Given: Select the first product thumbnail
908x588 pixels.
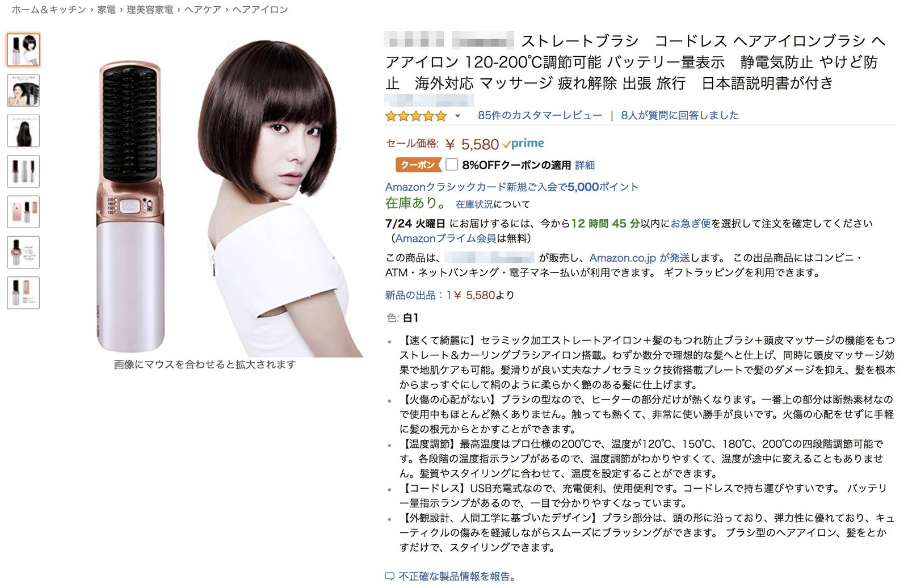Looking at the screenshot, I should point(23,50).
